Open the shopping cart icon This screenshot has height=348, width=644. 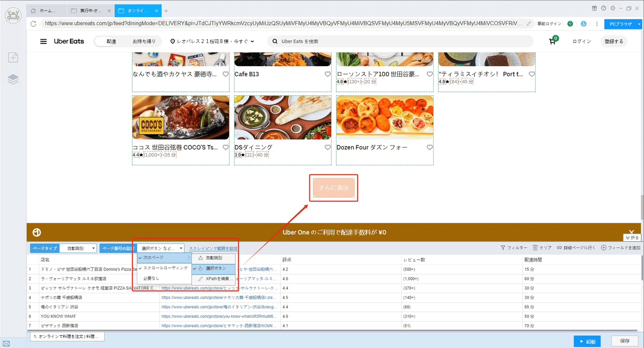[553, 41]
